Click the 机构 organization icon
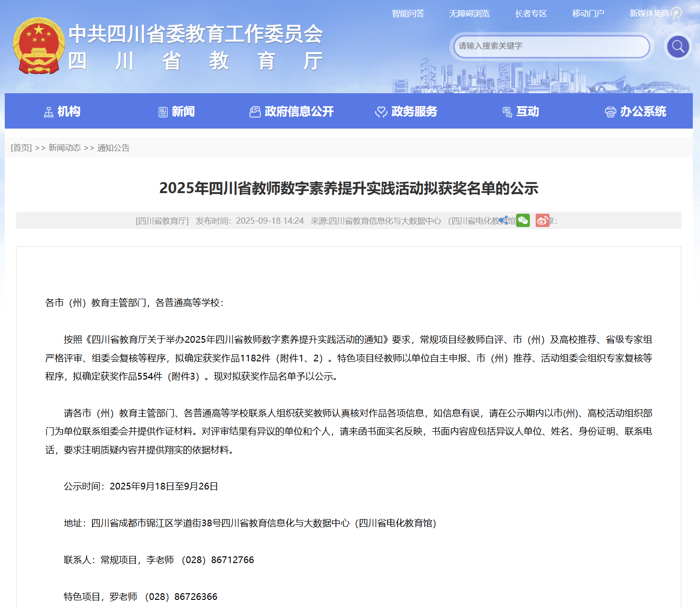The height and width of the screenshot is (608, 700). coord(49,112)
